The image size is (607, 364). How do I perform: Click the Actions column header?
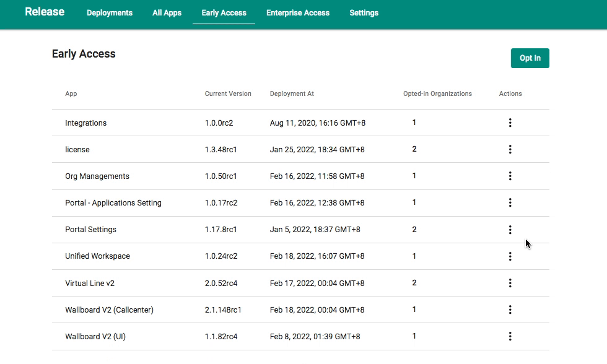510,93
